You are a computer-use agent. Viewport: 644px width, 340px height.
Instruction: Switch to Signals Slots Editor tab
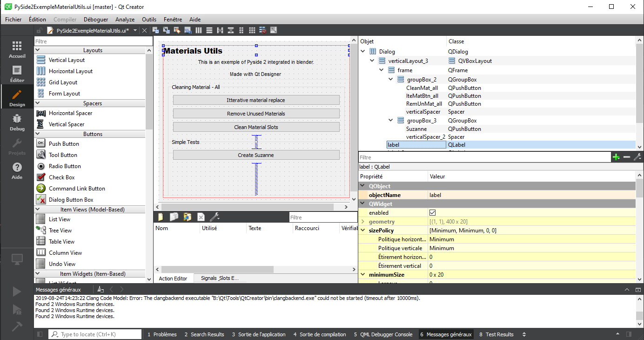point(220,279)
